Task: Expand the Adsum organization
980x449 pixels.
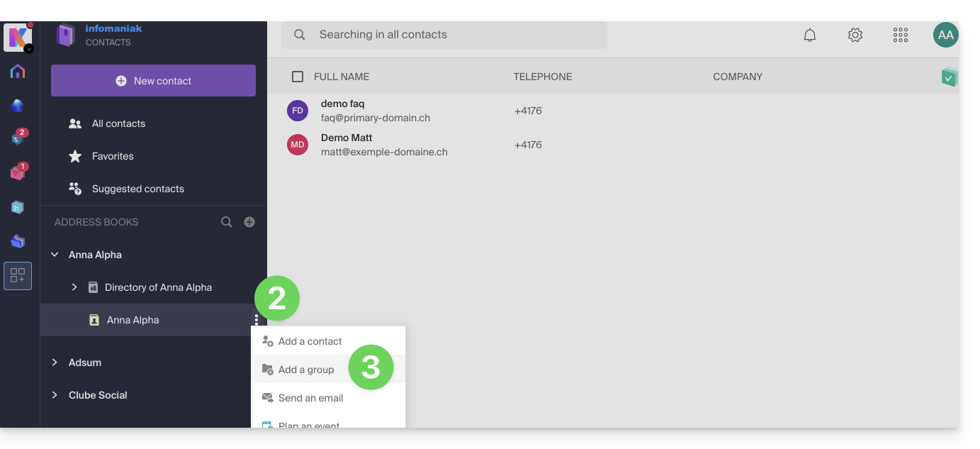Action: coord(55,362)
